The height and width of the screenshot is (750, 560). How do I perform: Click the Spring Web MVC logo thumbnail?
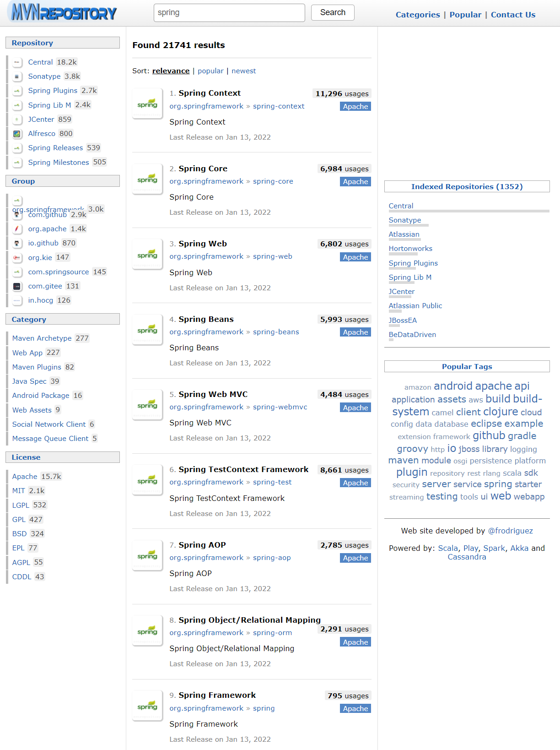pos(147,405)
